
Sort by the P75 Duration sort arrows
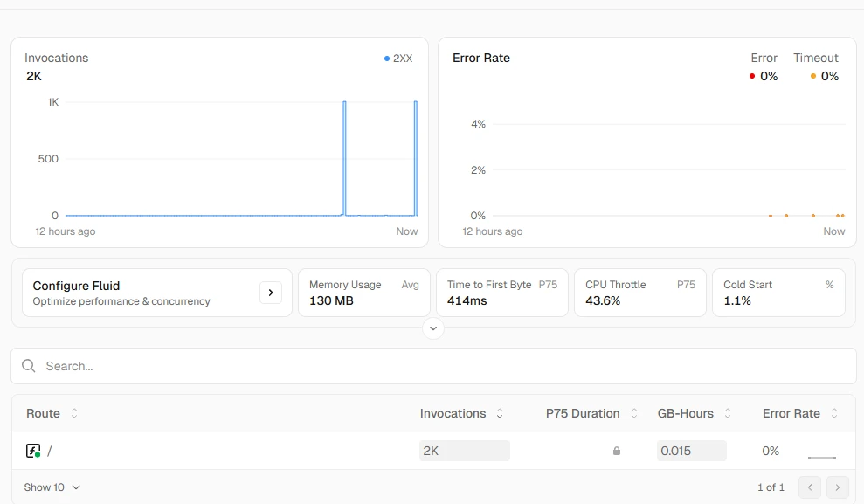pyautogui.click(x=634, y=413)
